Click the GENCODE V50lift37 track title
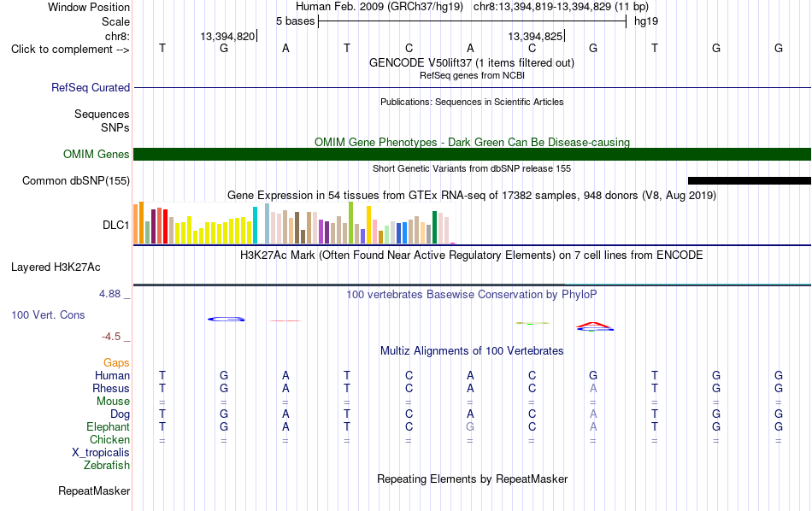812x511 pixels. tap(472, 62)
